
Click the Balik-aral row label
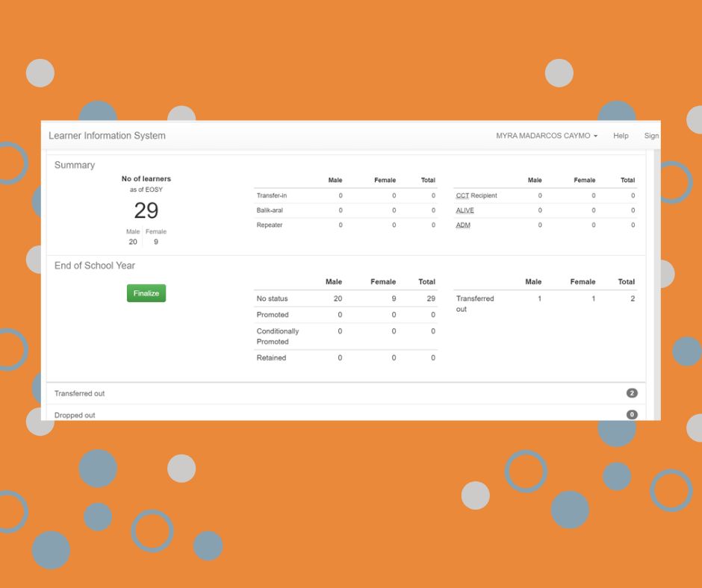(270, 210)
